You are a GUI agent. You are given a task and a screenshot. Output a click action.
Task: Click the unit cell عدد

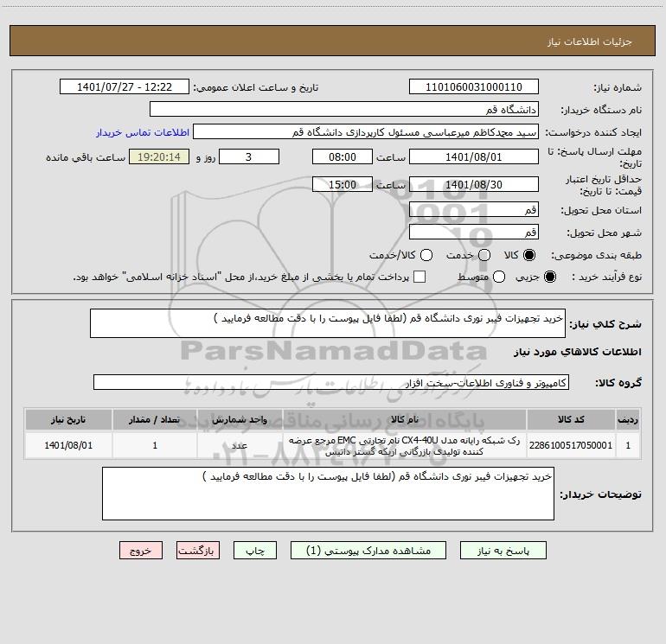point(240,445)
